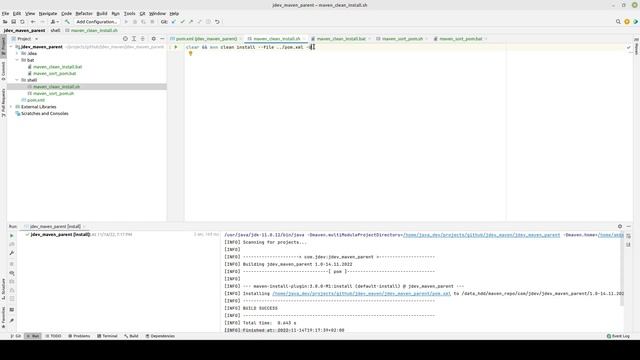Click the pin tab icon in Run panel
The image size is (640, 360).
click(12, 321)
